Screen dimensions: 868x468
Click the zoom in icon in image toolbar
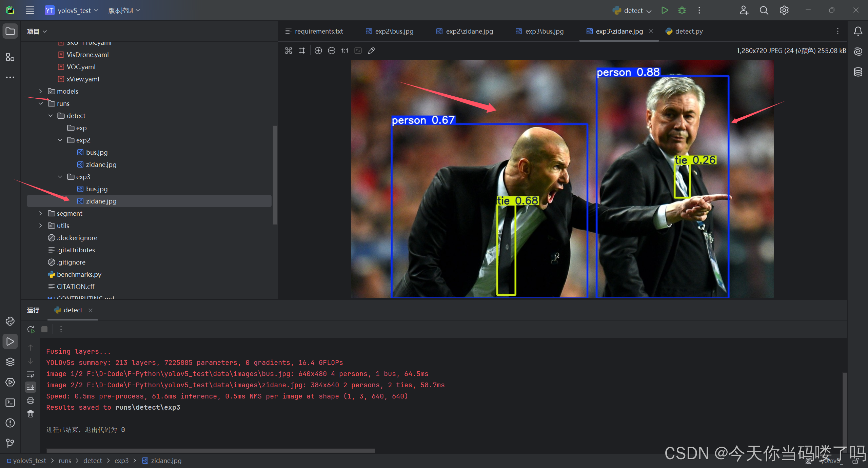[318, 51]
